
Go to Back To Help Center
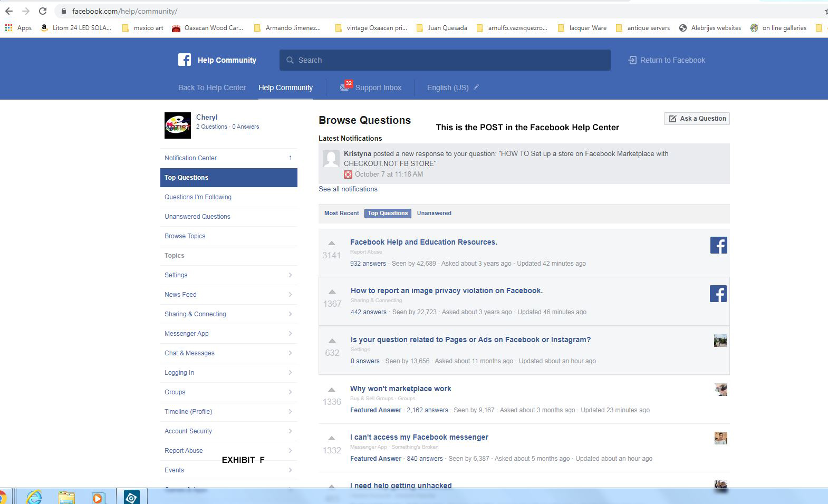click(x=212, y=88)
